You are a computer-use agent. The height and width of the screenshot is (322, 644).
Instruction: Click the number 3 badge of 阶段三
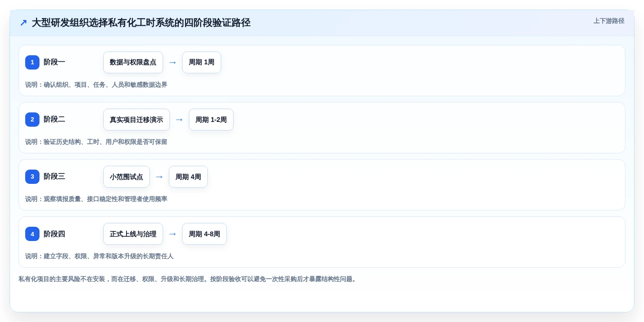click(x=32, y=177)
